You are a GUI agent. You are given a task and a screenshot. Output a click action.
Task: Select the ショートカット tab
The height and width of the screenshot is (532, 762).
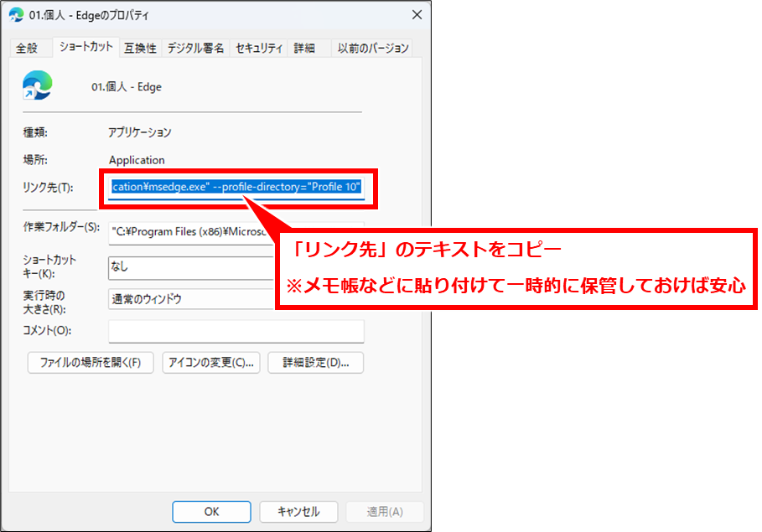[x=86, y=47]
